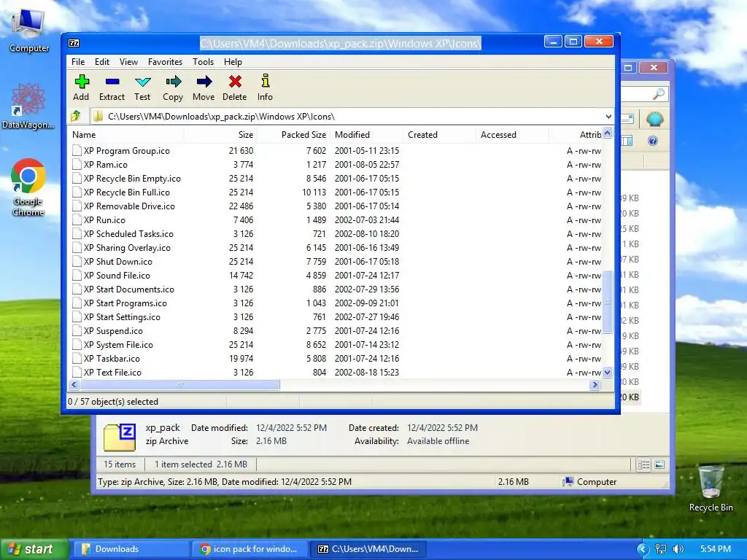Open the Info toolbar icon
Viewport: 747px width, 560px height.
(266, 81)
